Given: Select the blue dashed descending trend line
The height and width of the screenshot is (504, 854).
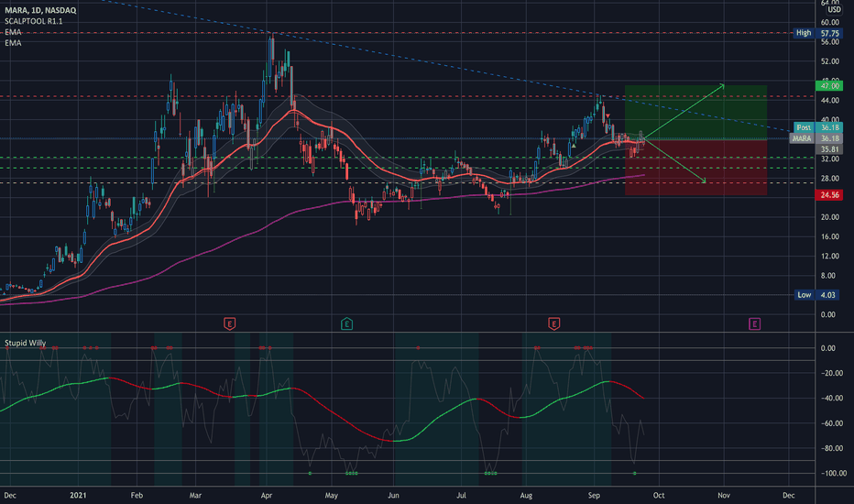Looking at the screenshot, I should tap(446, 66).
